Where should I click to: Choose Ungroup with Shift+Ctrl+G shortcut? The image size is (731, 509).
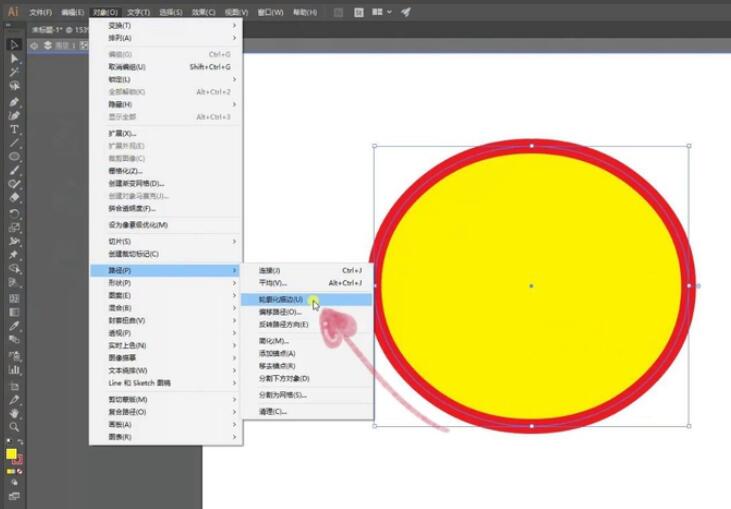click(166, 67)
